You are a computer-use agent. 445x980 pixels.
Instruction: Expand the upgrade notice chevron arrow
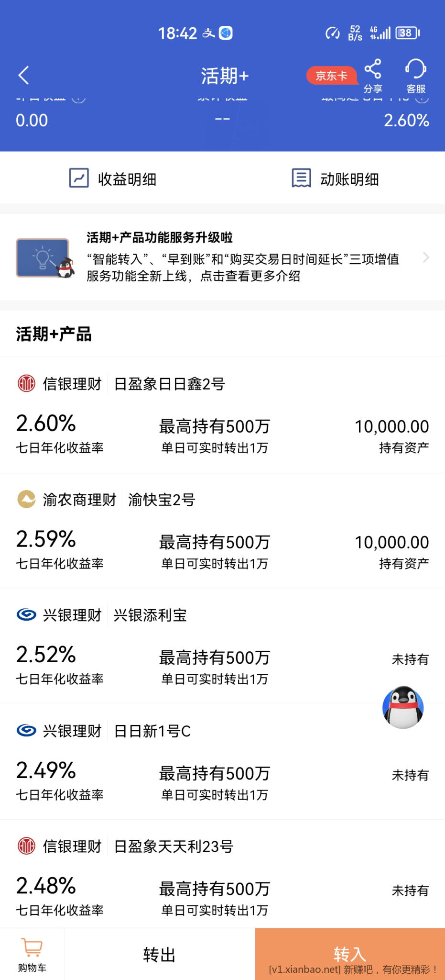(426, 257)
